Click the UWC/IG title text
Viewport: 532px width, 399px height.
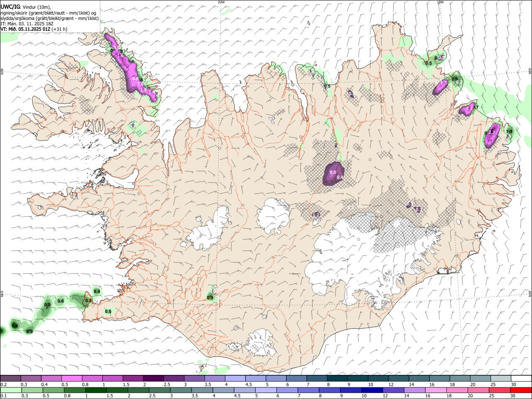(x=10, y=7)
